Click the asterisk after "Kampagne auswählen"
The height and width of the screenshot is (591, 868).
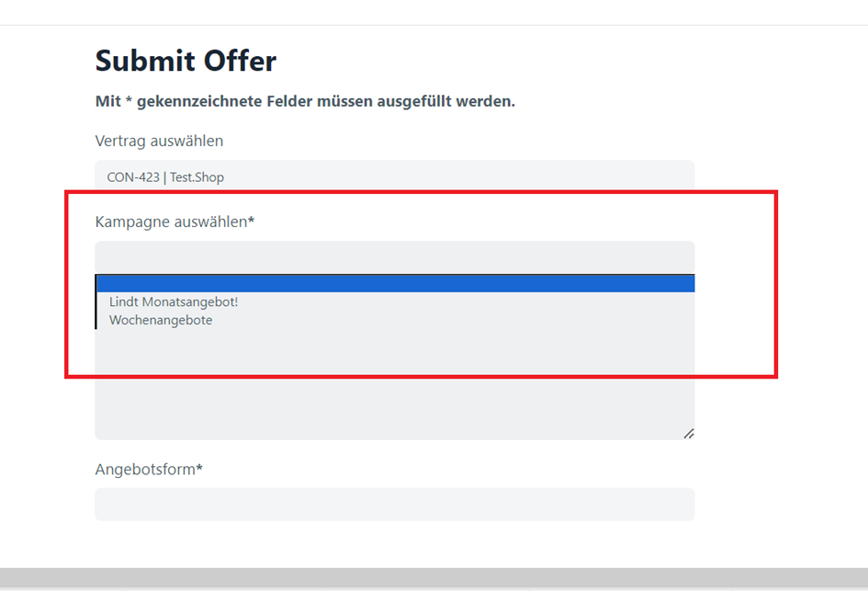(252, 221)
